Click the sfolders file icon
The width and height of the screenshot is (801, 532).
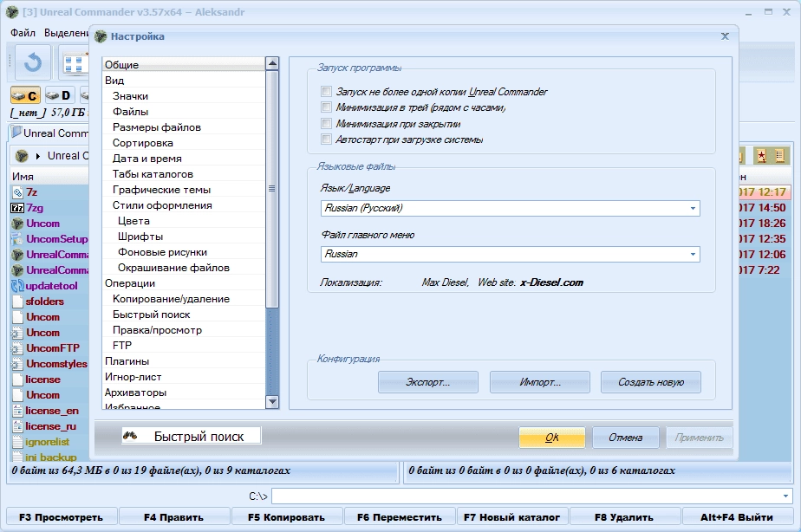pyautogui.click(x=17, y=302)
